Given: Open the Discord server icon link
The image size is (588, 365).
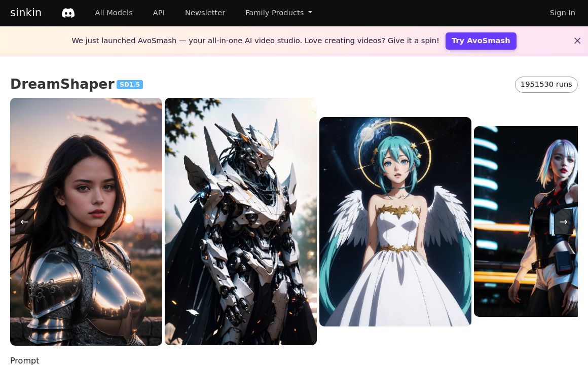Looking at the screenshot, I should [x=68, y=13].
